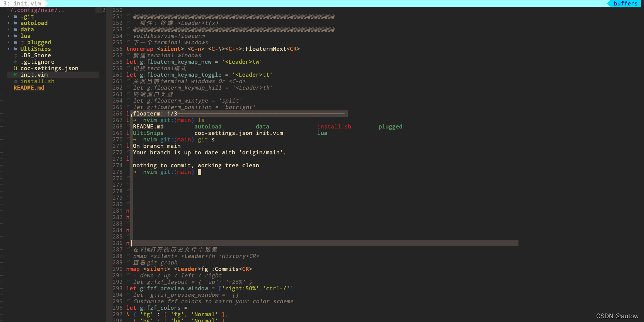Click line number 290
Screen dimensions: 644x322
(118, 269)
